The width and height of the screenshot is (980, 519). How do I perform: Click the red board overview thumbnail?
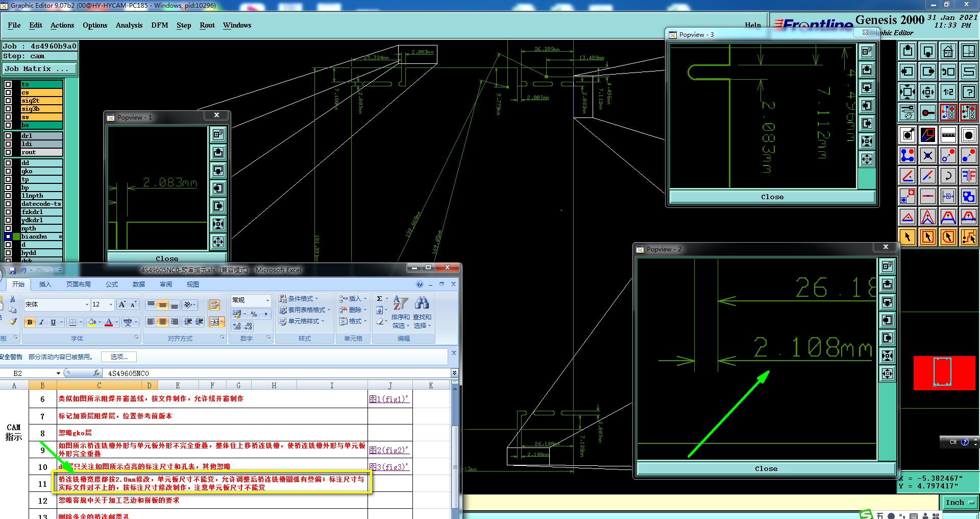[944, 373]
